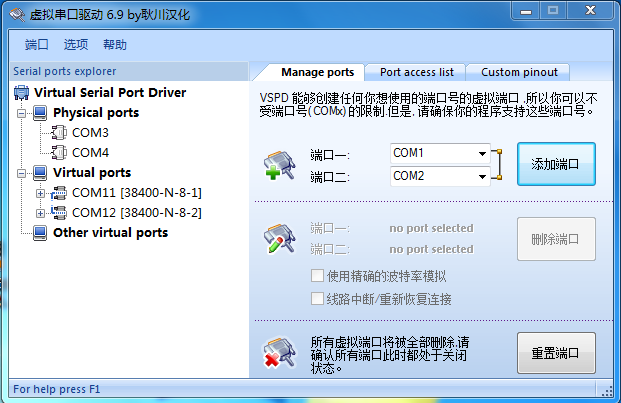Collapse the Physical ports tree node

pos(21,113)
